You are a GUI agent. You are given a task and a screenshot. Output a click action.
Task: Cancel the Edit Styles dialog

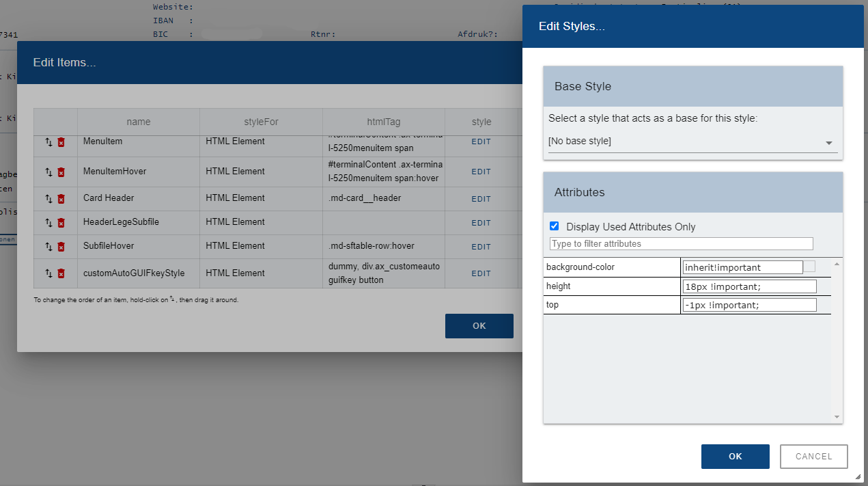[x=814, y=457]
